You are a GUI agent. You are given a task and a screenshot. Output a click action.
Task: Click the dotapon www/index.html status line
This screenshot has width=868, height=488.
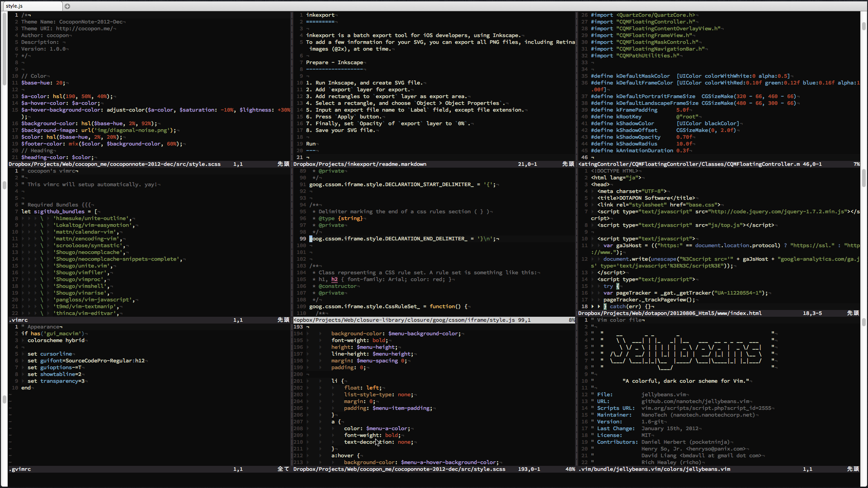point(719,313)
